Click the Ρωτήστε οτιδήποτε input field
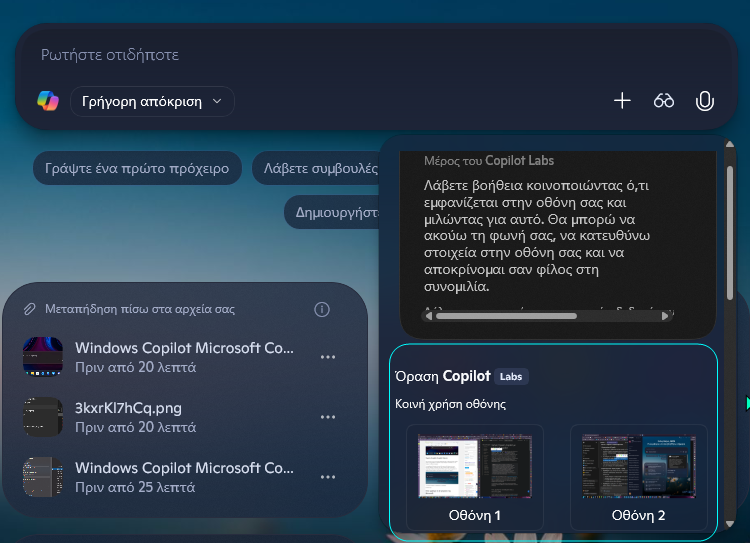This screenshot has width=750, height=543. click(370, 55)
